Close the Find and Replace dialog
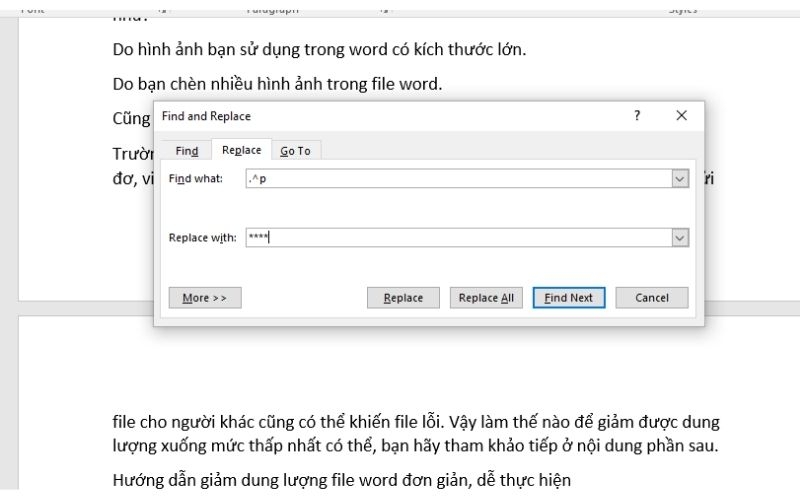Image resolution: width=800 pixels, height=500 pixels. pyautogui.click(x=681, y=115)
